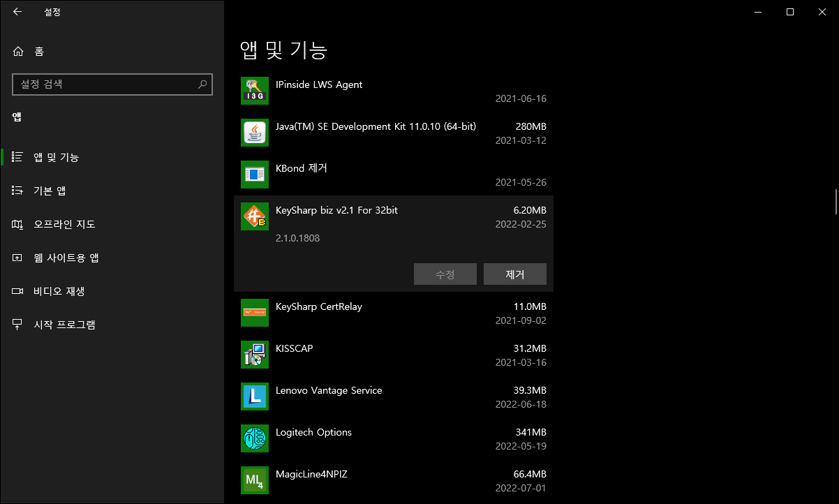Viewport: 839px width, 504px height.
Task: Minimize the Settings window
Action: pyautogui.click(x=757, y=12)
